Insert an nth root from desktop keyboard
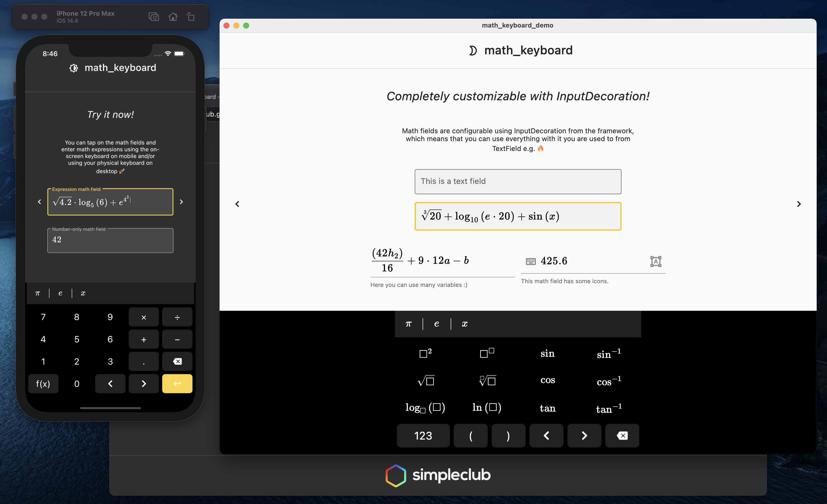The width and height of the screenshot is (827, 504). click(487, 381)
